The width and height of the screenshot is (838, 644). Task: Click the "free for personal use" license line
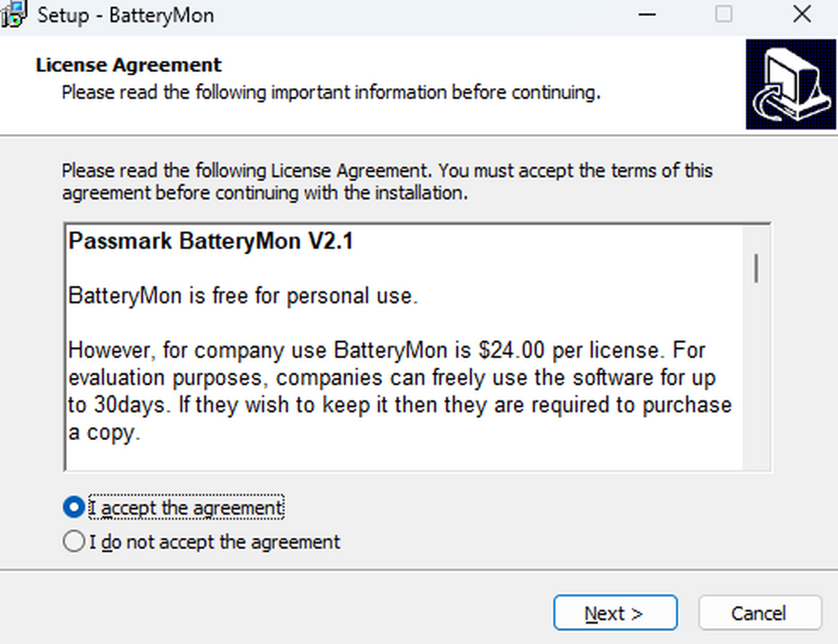pyautogui.click(x=243, y=296)
